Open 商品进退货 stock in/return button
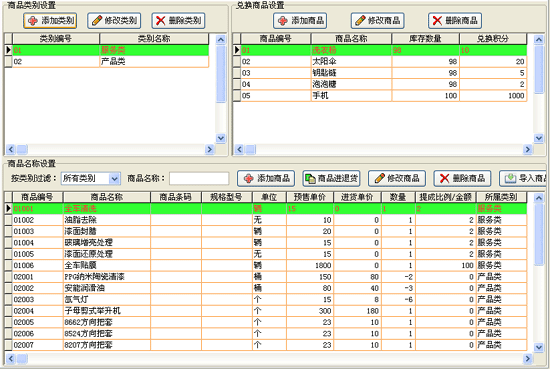This screenshot has width=550, height=369. (331, 179)
